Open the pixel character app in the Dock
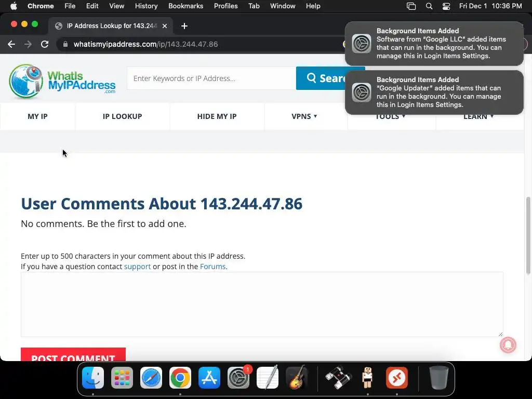The image size is (532, 399). pos(367,378)
